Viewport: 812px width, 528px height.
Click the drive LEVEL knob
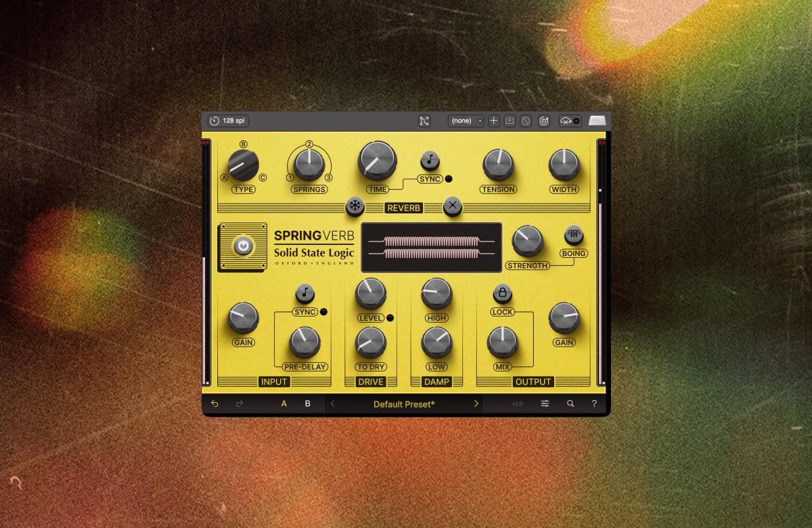[371, 293]
